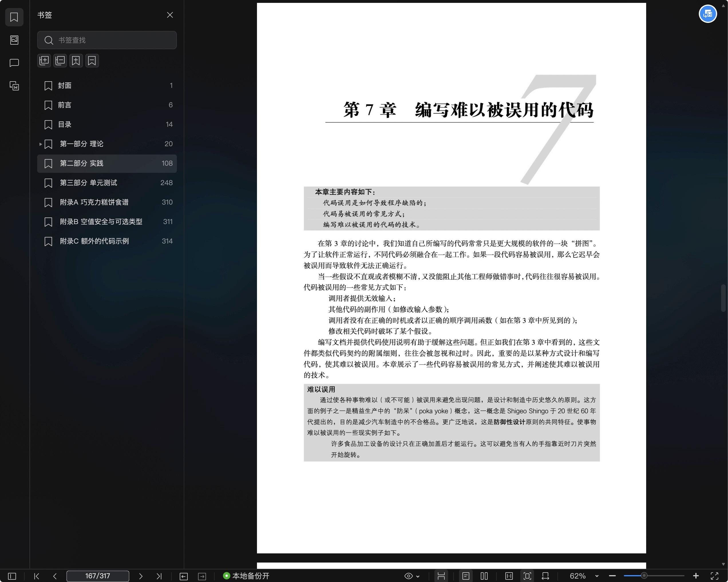Viewport: 728px width, 582px height.
Task: Go to next page
Action: coord(141,576)
